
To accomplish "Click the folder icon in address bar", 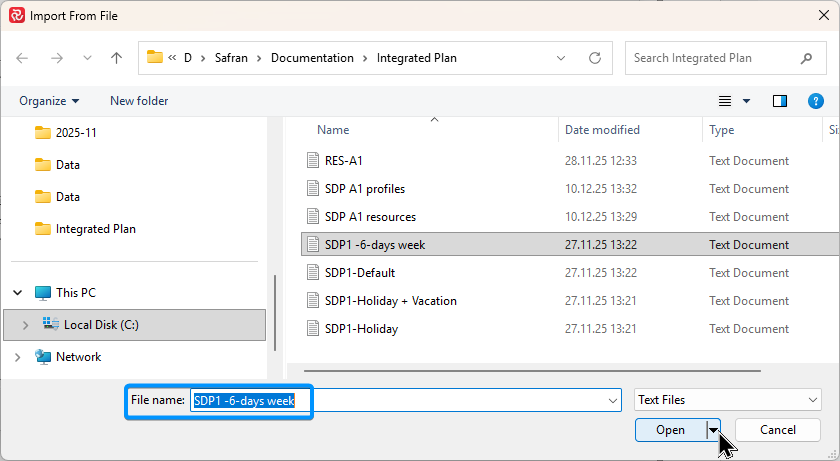I will pos(154,57).
